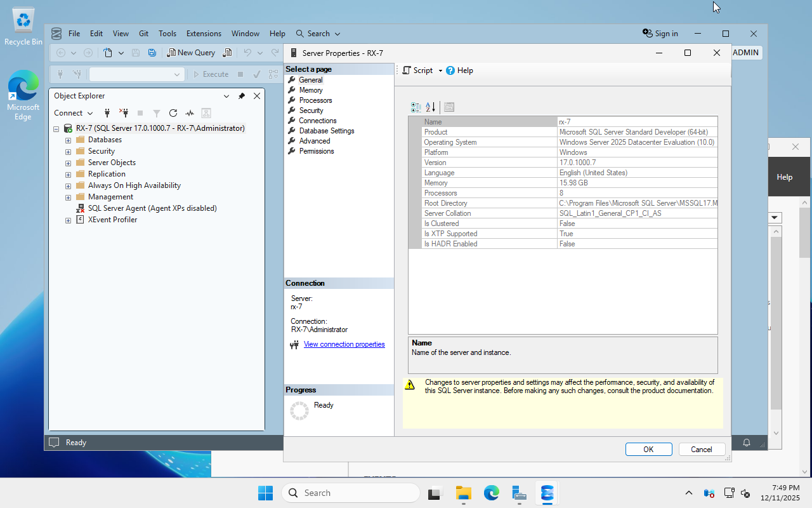Image resolution: width=812 pixels, height=508 pixels.
Task: Click the Save All icon in the toolbar
Action: click(152, 53)
